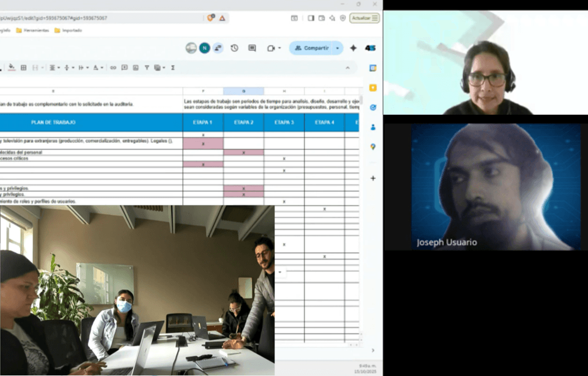Expand the Compartir dropdown arrow

coord(338,48)
